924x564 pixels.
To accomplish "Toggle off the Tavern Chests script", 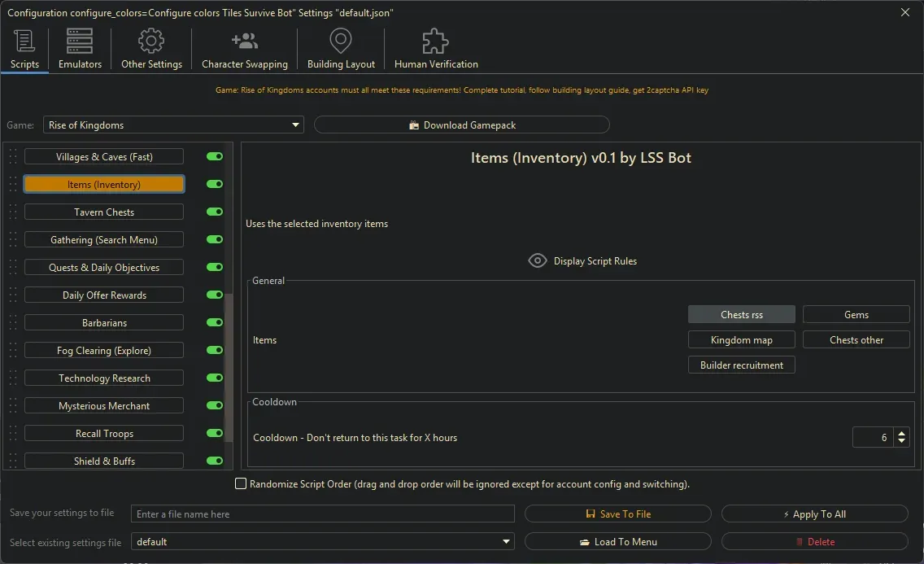I will click(x=214, y=212).
